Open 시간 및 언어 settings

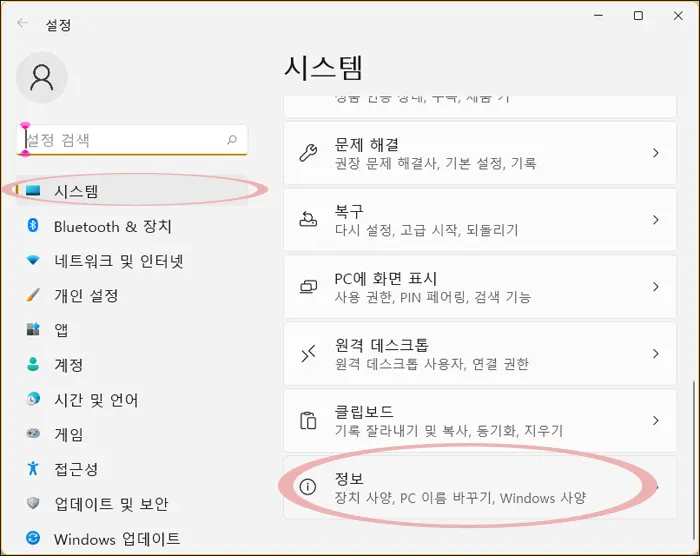click(132, 399)
